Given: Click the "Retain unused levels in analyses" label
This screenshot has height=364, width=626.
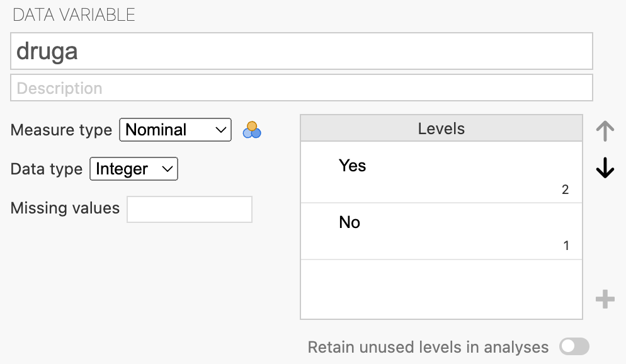Looking at the screenshot, I should 428,347.
